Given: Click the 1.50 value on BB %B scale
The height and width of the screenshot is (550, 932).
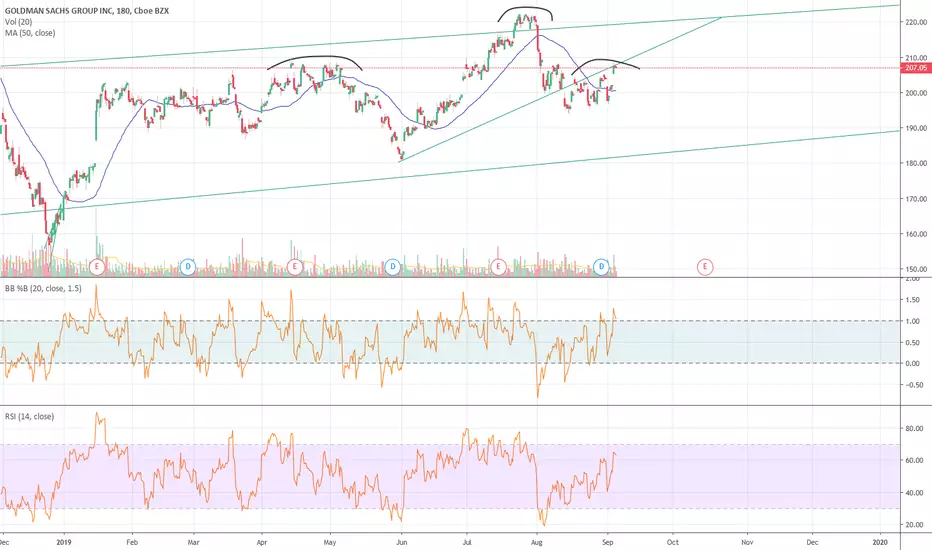Looking at the screenshot, I should click(912, 300).
